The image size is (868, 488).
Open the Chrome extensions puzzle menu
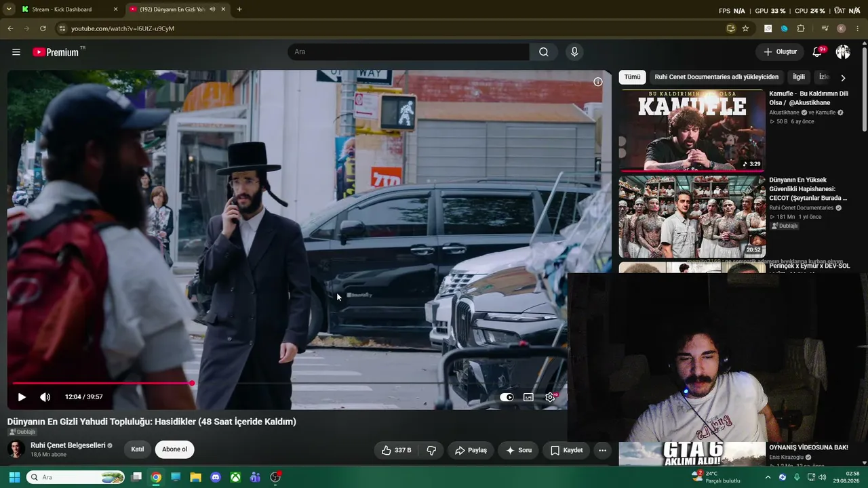click(x=801, y=28)
